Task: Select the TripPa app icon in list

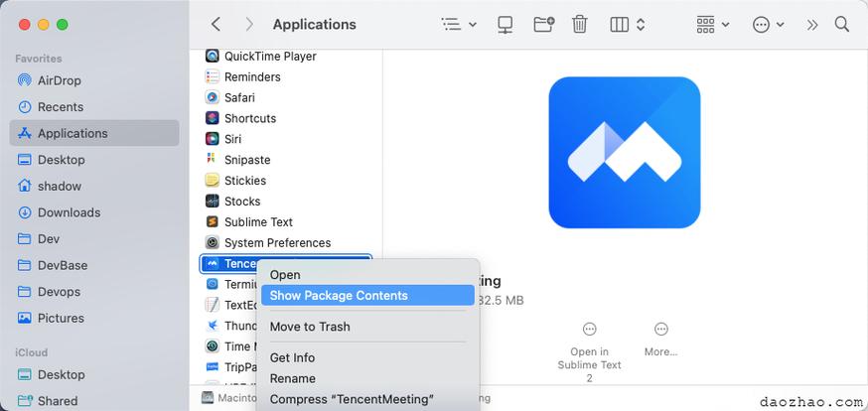Action: point(212,366)
